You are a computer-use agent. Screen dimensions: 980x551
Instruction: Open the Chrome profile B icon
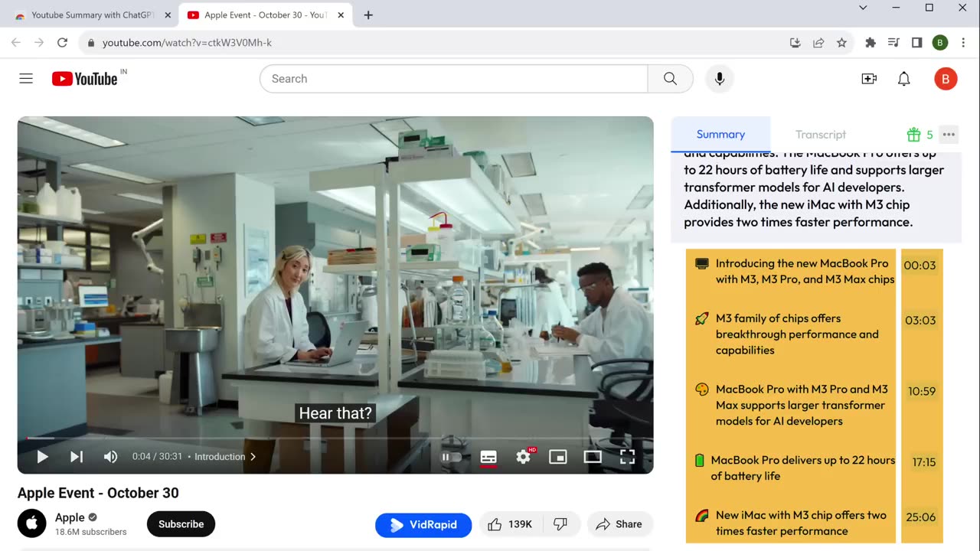(940, 43)
